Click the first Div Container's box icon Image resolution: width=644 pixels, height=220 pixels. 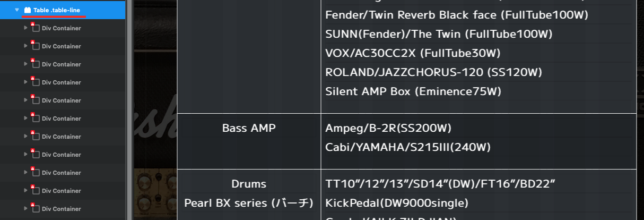pyautogui.click(x=36, y=29)
